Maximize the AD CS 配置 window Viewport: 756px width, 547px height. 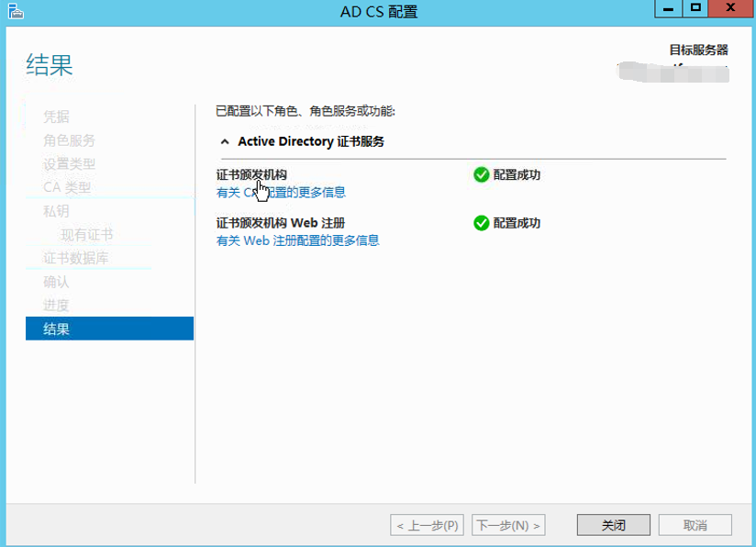click(x=695, y=8)
